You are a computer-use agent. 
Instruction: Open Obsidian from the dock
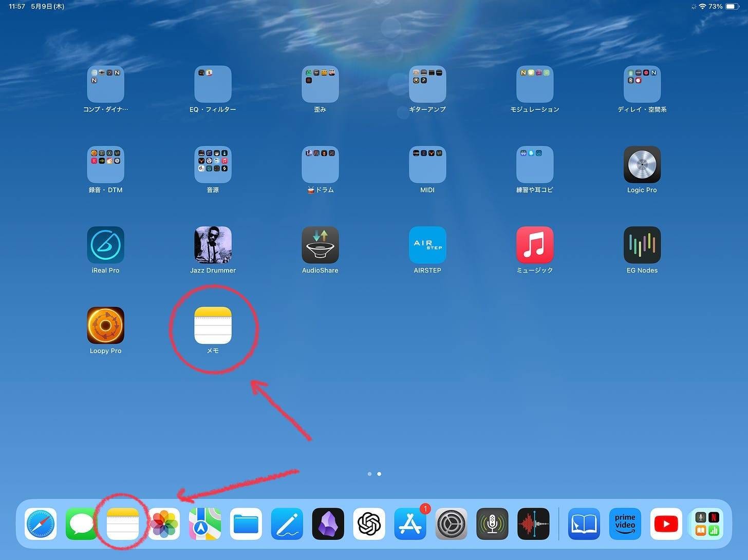tap(328, 524)
